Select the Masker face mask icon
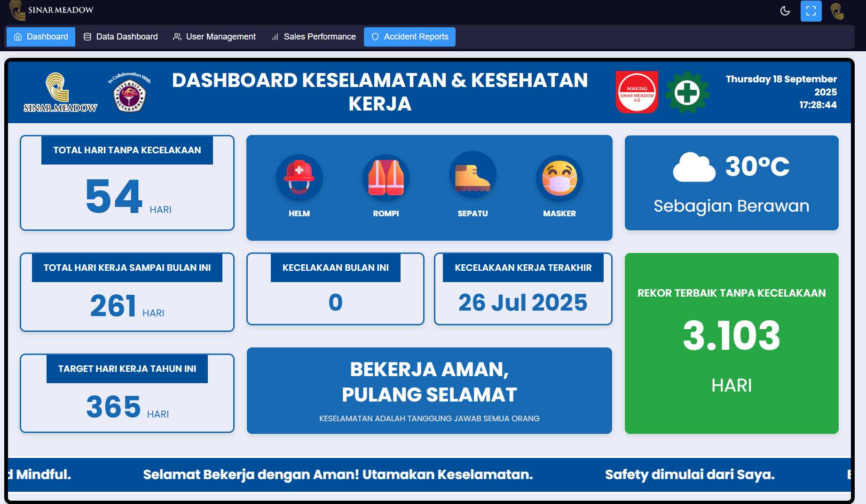866x504 pixels. click(559, 179)
